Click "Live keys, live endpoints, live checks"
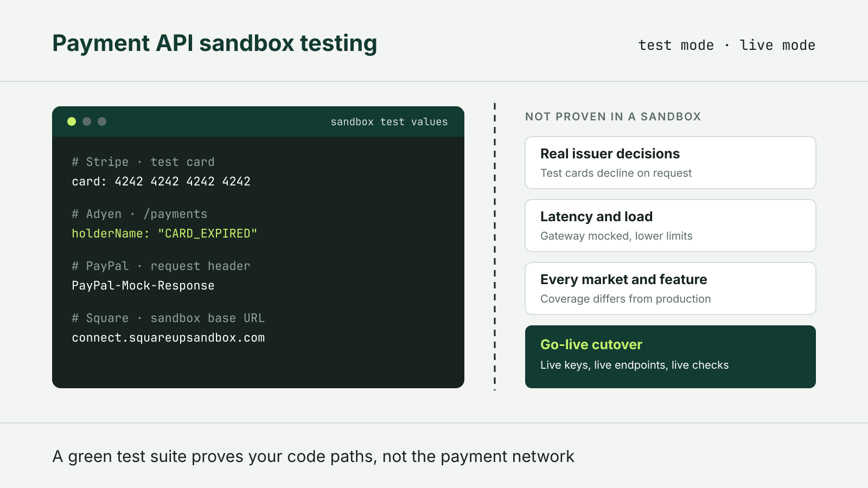 (634, 365)
